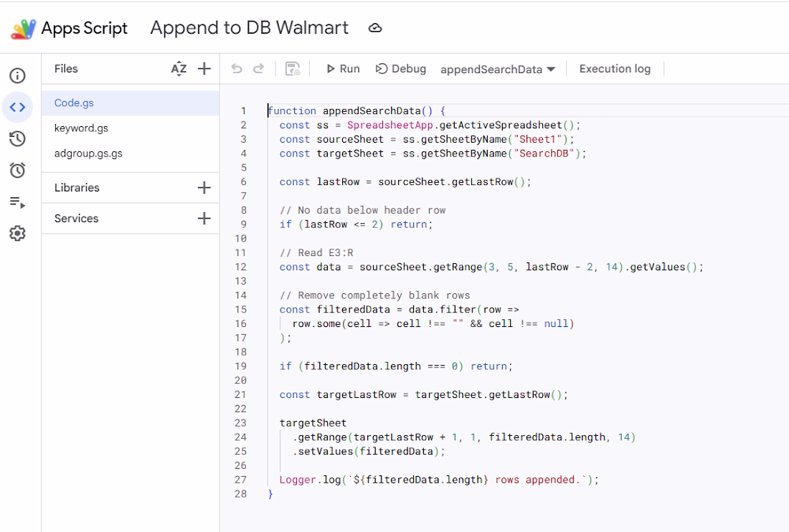The width and height of the screenshot is (789, 532).
Task: Click the Redo arrow icon
Action: [259, 68]
